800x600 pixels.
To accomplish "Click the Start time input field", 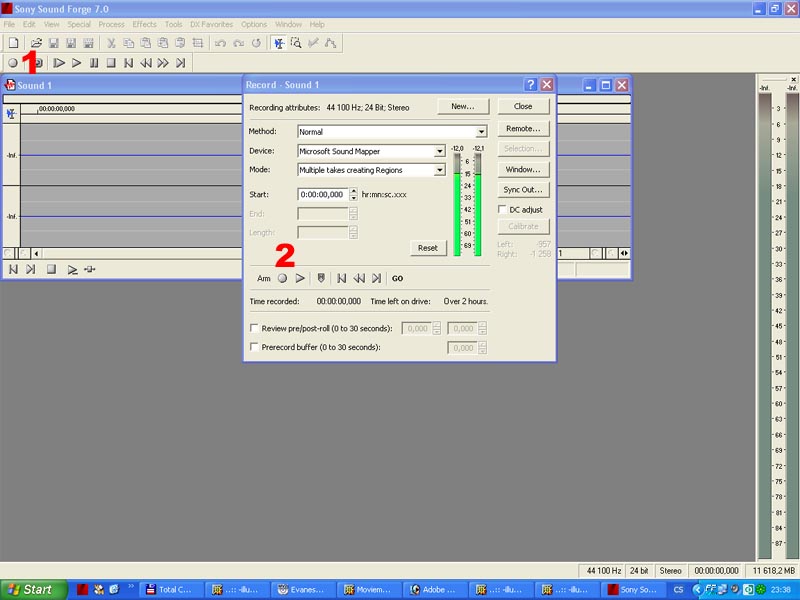I will (322, 194).
